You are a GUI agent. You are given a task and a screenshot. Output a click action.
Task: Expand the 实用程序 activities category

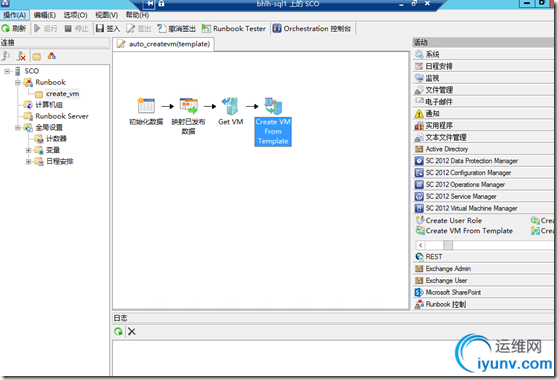click(x=483, y=126)
